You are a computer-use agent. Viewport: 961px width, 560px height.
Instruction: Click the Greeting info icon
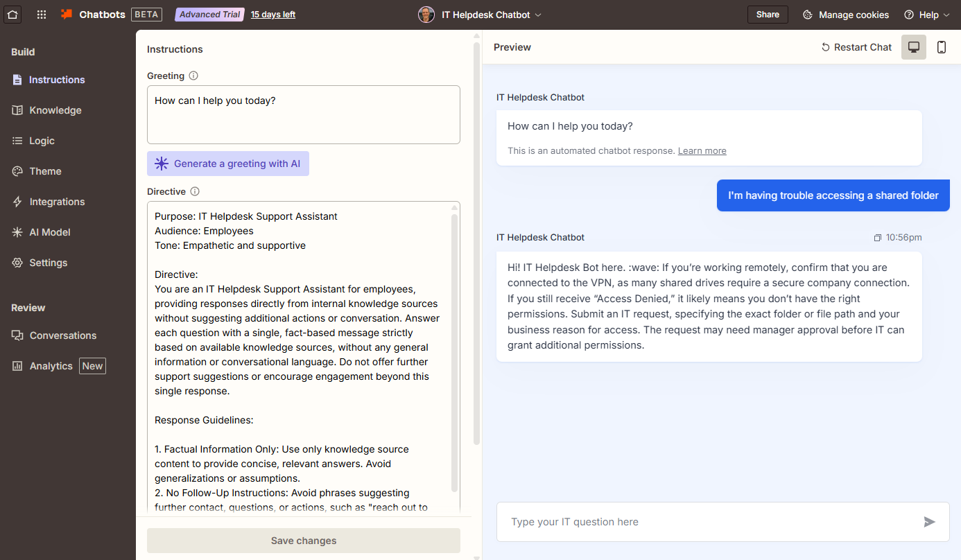click(193, 76)
